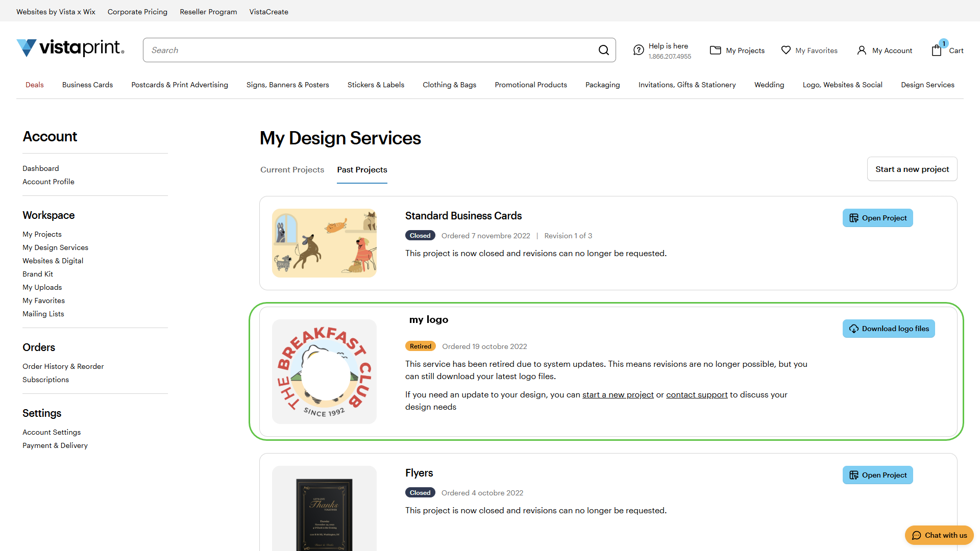Click the Retired status badge
Viewport: 980px width, 551px height.
(421, 346)
